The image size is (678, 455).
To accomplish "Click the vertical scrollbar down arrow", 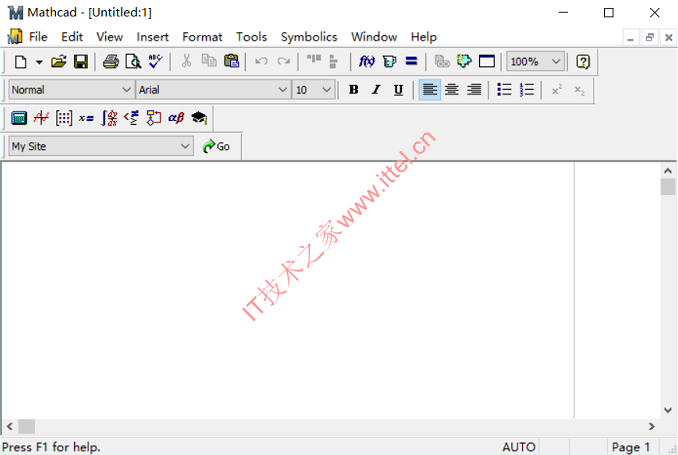I will pyautogui.click(x=668, y=410).
